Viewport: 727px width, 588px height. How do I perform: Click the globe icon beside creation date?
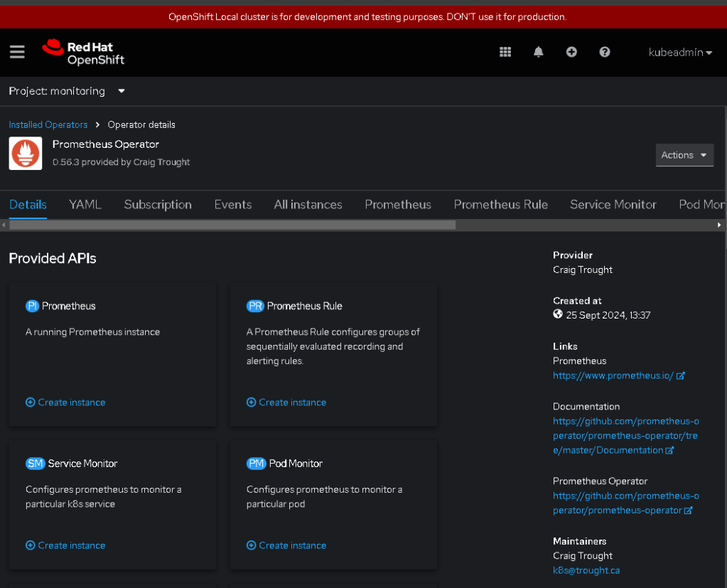pyautogui.click(x=558, y=314)
